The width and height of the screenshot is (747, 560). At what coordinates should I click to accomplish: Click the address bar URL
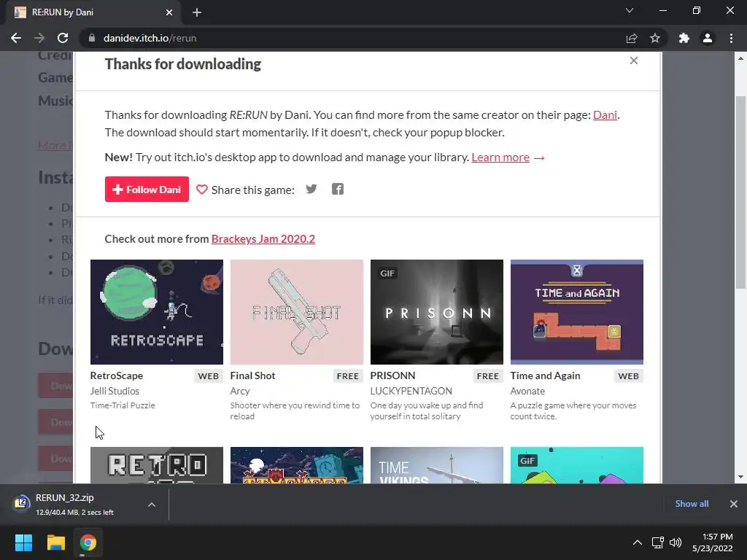(150, 38)
